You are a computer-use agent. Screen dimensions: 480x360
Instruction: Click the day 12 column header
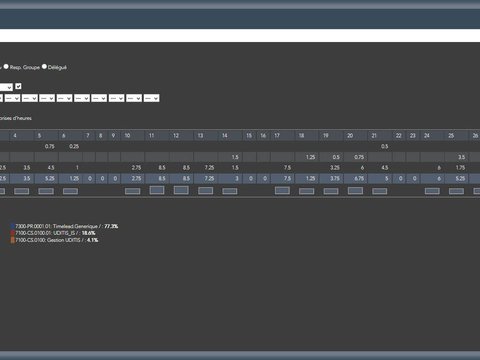182,135
